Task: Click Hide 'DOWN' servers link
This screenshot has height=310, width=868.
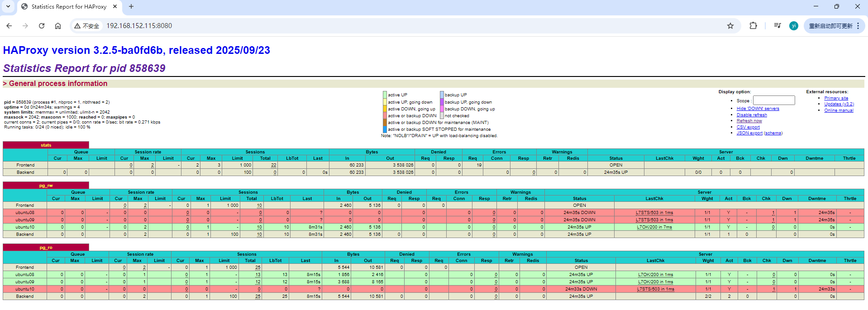Action: coord(758,109)
